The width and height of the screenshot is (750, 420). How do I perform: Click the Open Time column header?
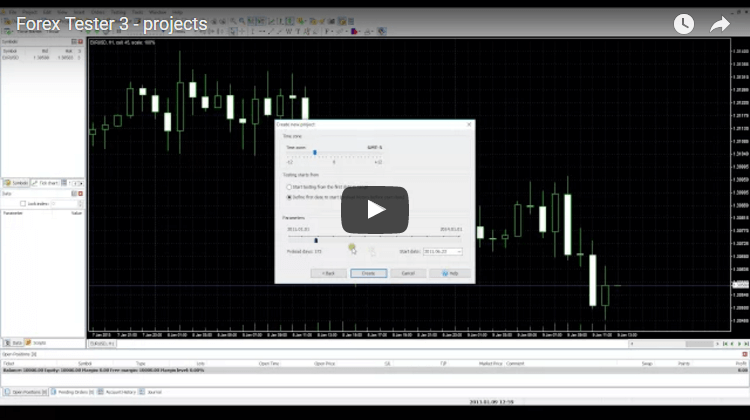[268, 364]
